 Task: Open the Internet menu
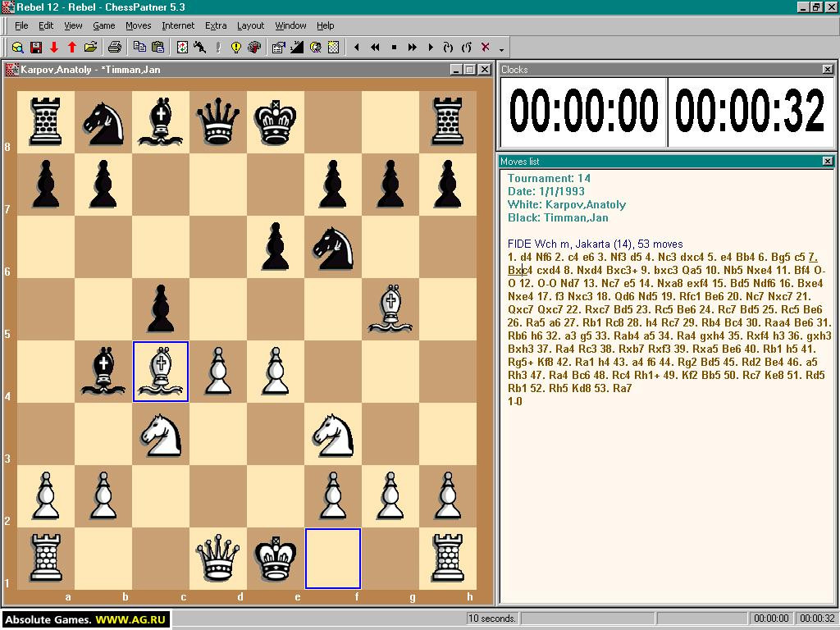(x=178, y=25)
